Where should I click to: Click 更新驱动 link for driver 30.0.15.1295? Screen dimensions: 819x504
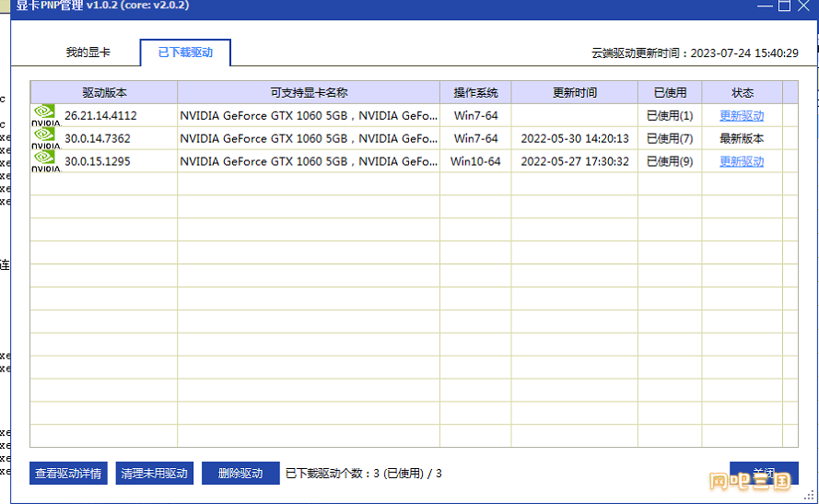(742, 161)
